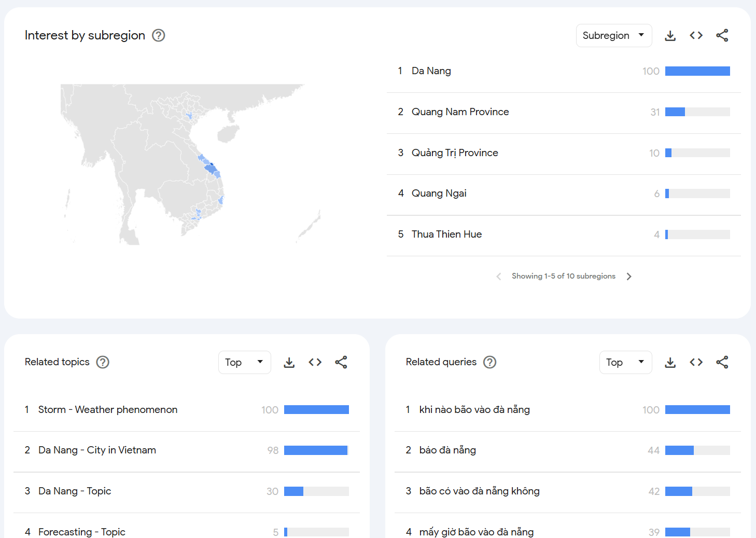Embed the Interest by subregion chart

click(x=696, y=36)
